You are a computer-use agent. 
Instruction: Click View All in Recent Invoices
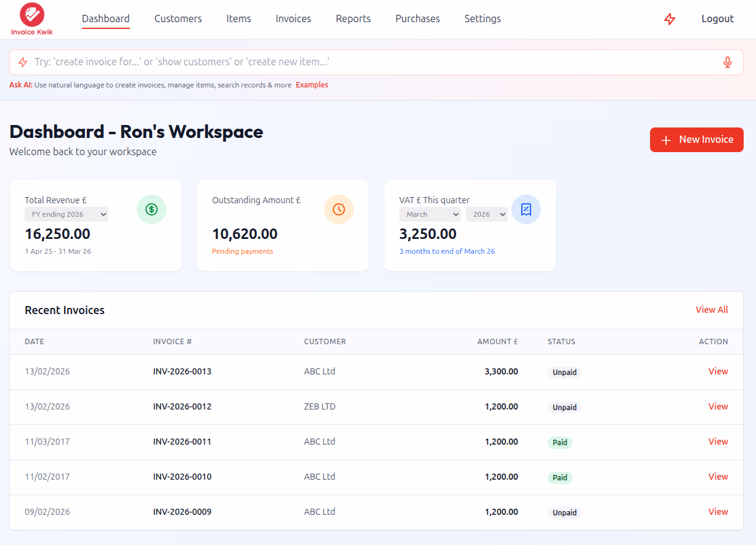(712, 310)
